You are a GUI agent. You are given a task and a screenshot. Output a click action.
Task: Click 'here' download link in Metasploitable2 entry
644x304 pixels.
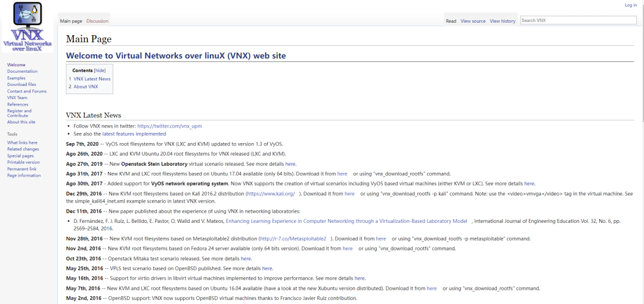click(380, 238)
